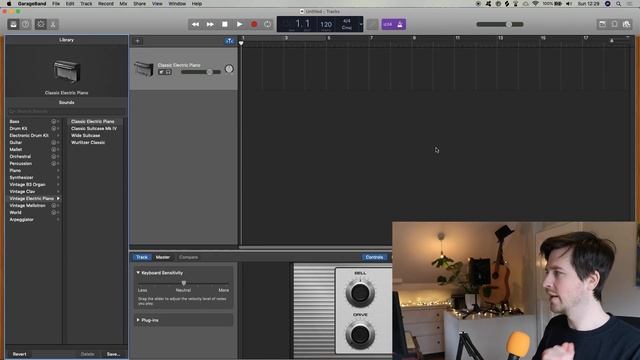The image size is (640, 360).
Task: Select the Classic Electric Piano track icon
Action: (144, 69)
